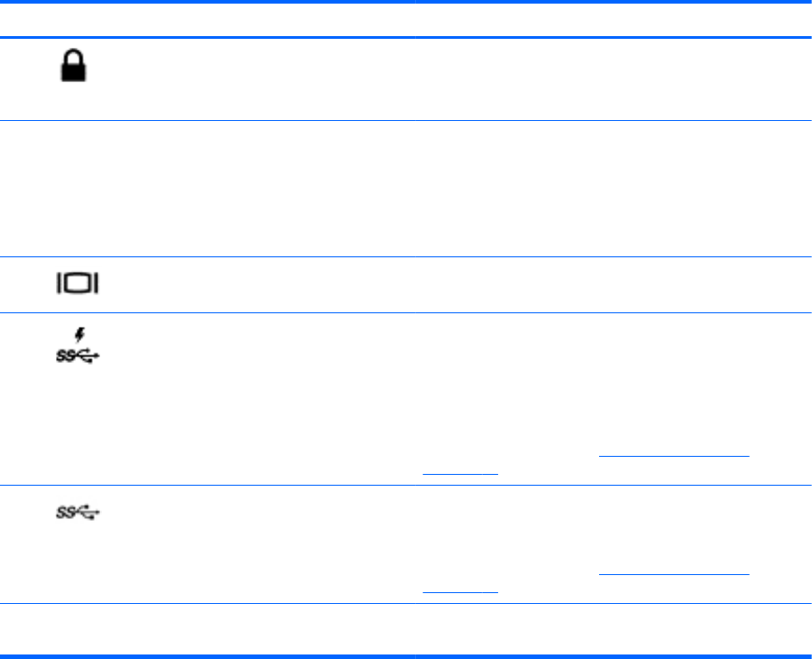The width and height of the screenshot is (812, 659).
Task: Click the divider line directly below the padlock row
Action: [406, 121]
